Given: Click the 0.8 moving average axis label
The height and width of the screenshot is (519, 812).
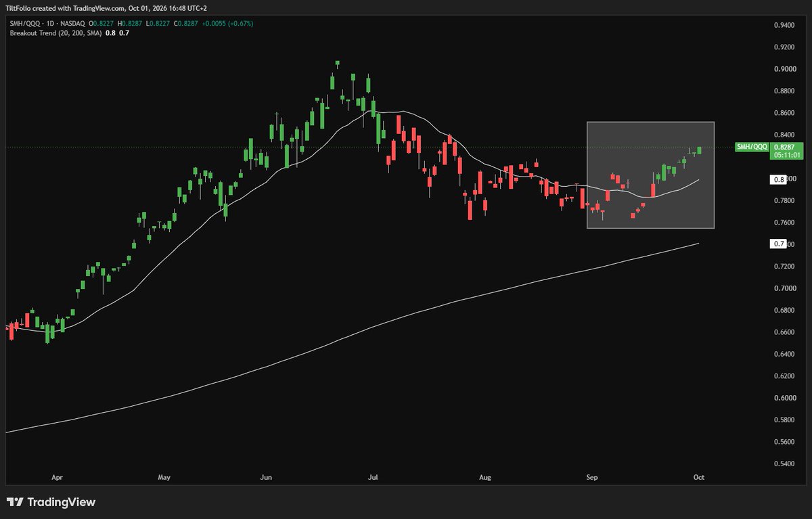Looking at the screenshot, I should coord(780,180).
